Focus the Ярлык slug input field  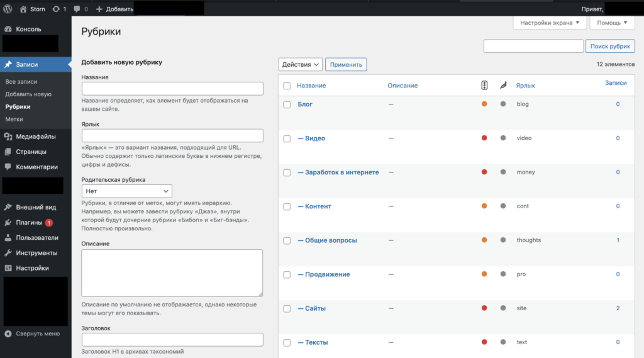[172, 136]
